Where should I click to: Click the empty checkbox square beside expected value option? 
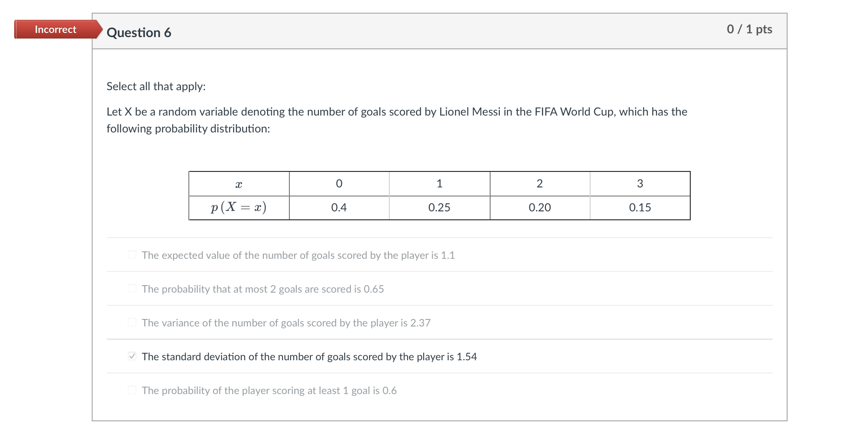pos(132,255)
